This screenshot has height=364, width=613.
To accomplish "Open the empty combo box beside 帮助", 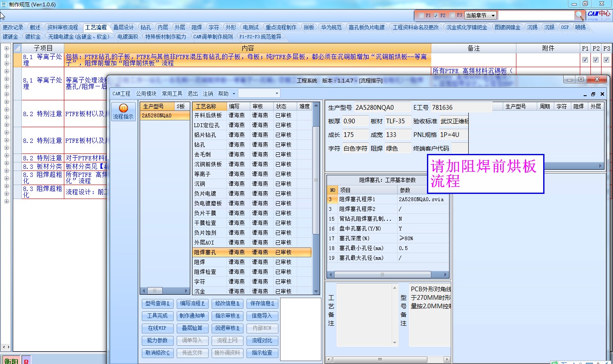I will click(x=259, y=94).
